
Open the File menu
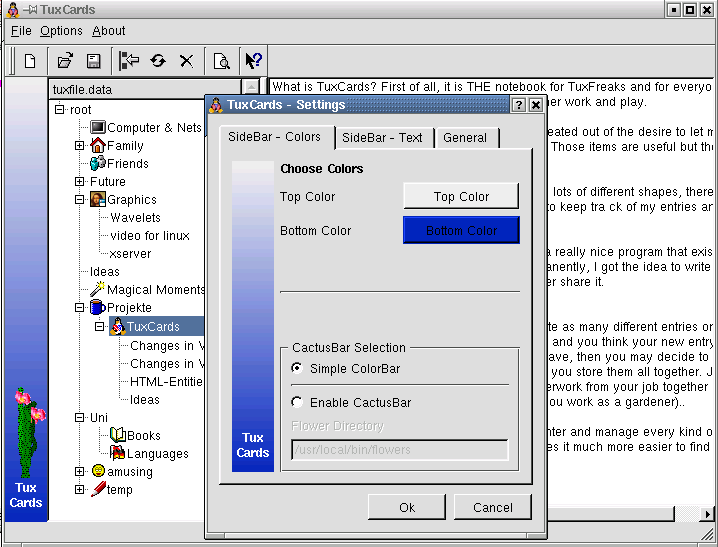[21, 31]
